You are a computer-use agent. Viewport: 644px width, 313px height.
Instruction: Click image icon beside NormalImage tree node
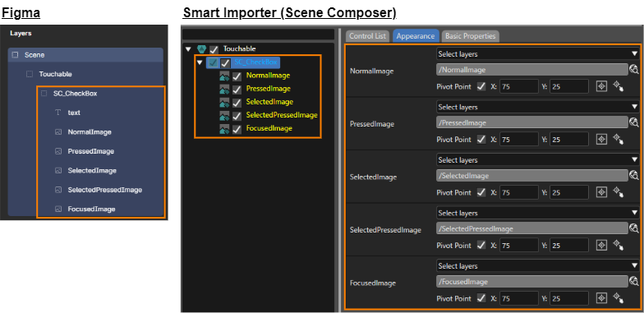pyautogui.click(x=224, y=76)
